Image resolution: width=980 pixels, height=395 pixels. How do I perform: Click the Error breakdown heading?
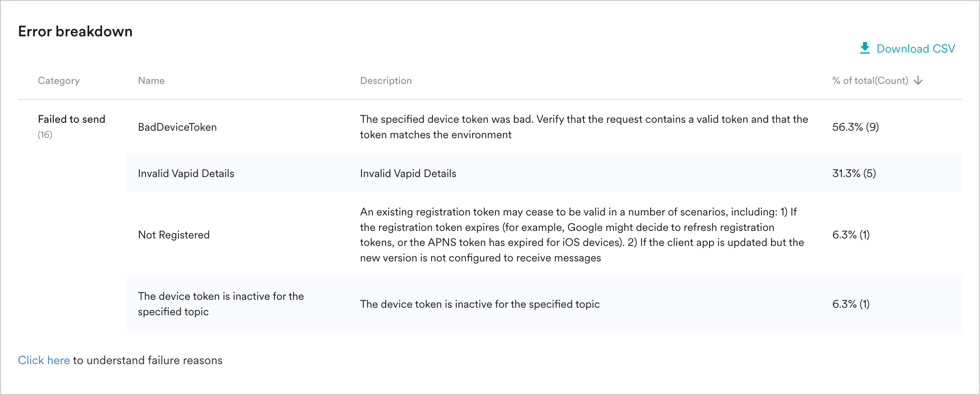75,32
